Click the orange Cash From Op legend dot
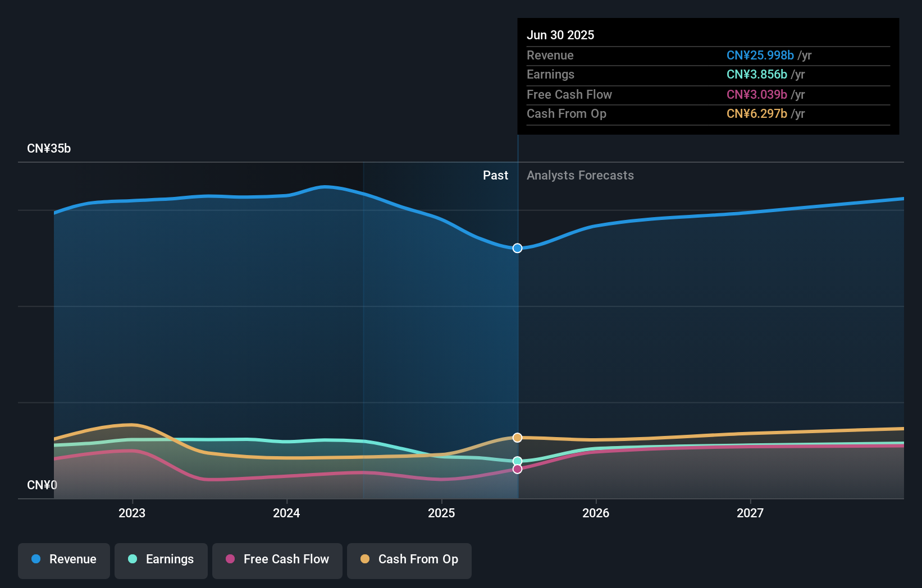Viewport: 922px width, 588px height. [364, 559]
